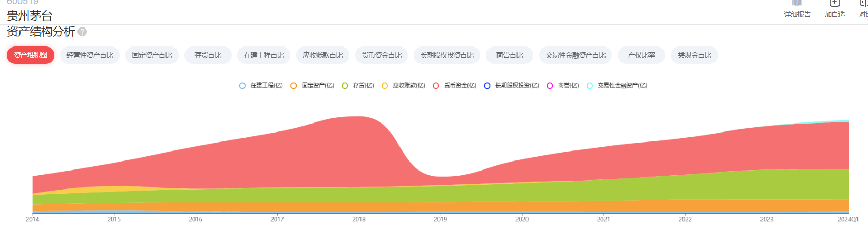This screenshot has height=227, width=868.
Task: Click the 2016 axis label
Action: point(196,219)
